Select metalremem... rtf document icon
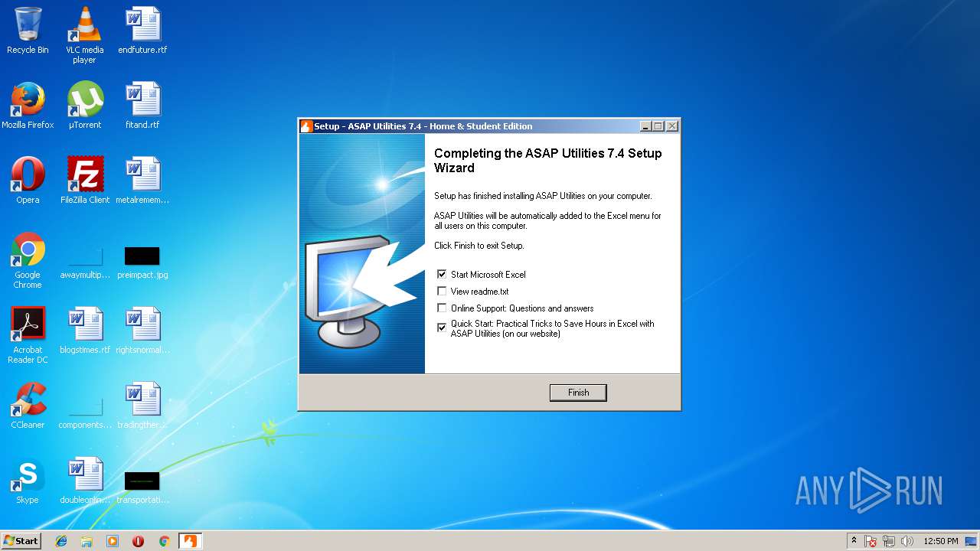 point(142,181)
